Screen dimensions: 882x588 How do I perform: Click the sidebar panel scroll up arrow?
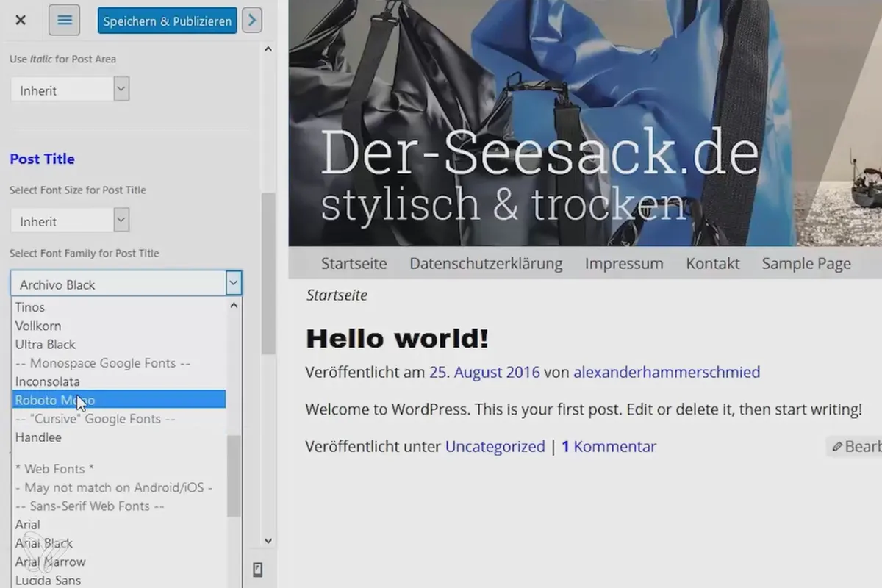click(x=268, y=49)
